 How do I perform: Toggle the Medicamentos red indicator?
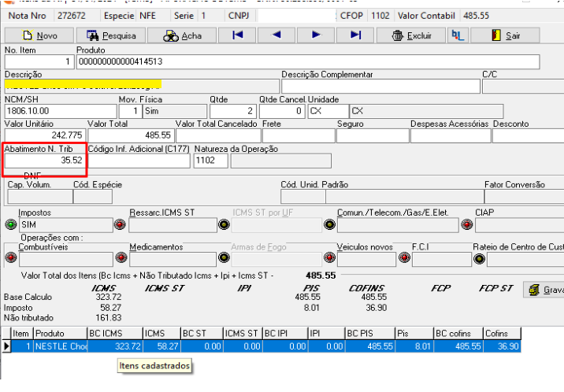[x=121, y=257]
